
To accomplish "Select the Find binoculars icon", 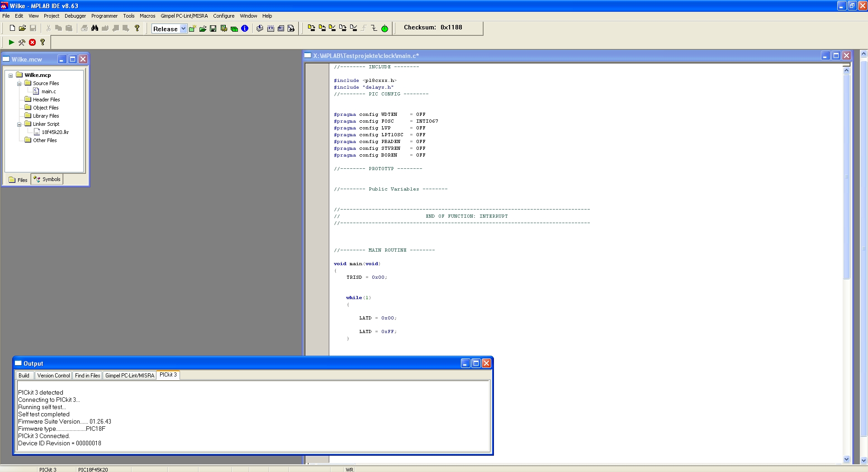I will [x=95, y=28].
